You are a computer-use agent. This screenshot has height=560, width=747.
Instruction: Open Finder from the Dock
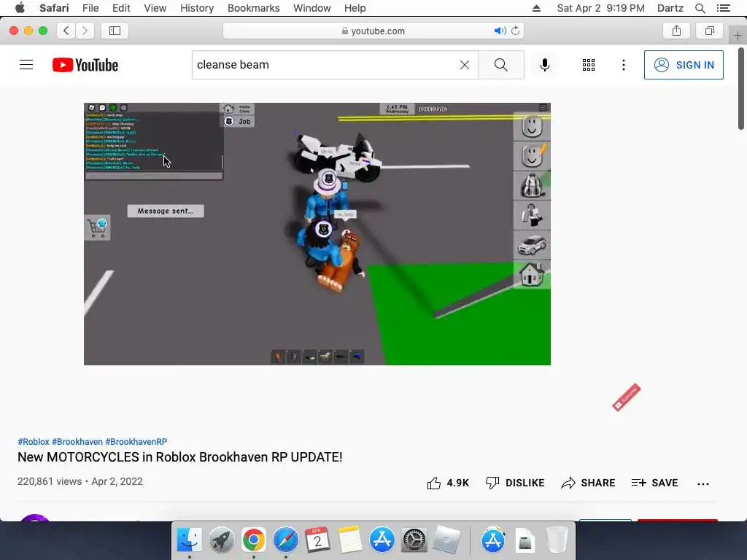190,540
